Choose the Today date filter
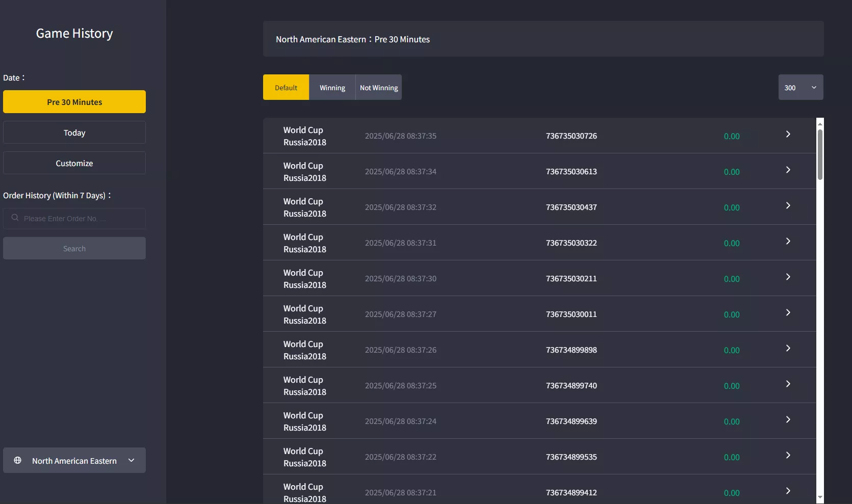852x504 pixels. [x=74, y=132]
